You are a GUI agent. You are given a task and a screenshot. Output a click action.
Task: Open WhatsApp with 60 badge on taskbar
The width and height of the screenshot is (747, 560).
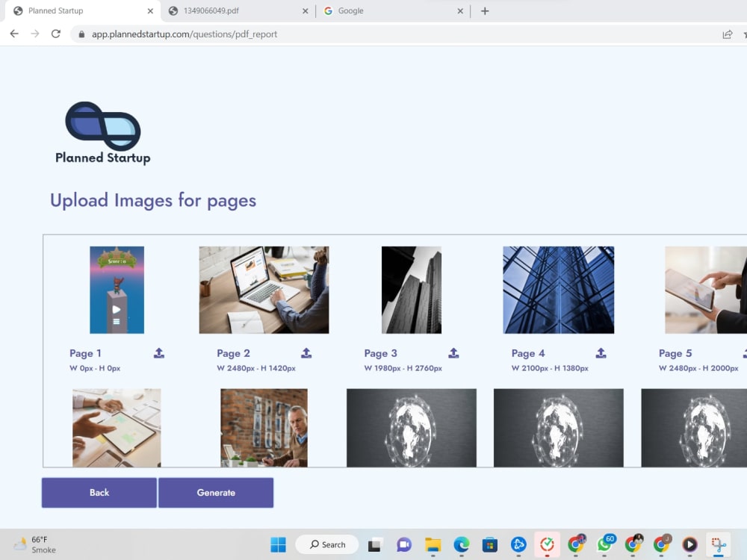point(605,544)
